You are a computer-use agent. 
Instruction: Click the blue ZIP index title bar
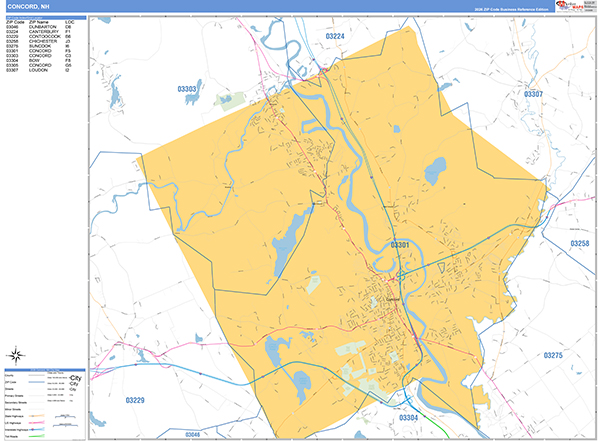click(x=46, y=18)
